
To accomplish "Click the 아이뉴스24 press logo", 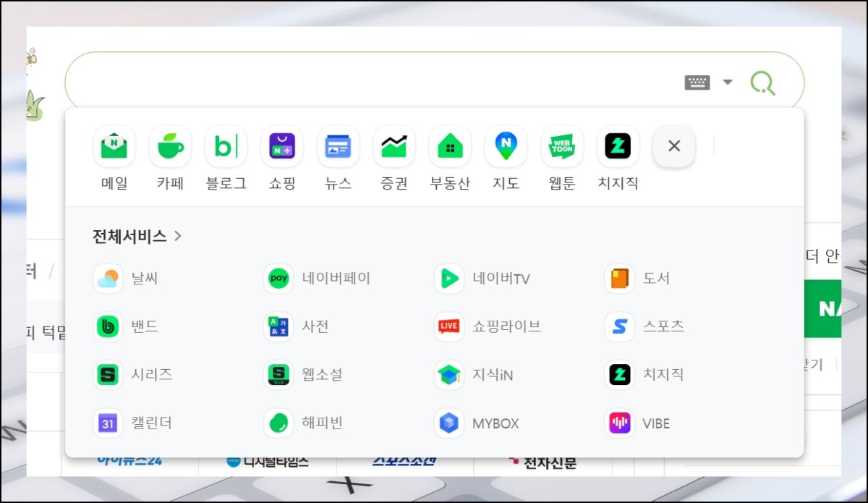I will (x=129, y=462).
